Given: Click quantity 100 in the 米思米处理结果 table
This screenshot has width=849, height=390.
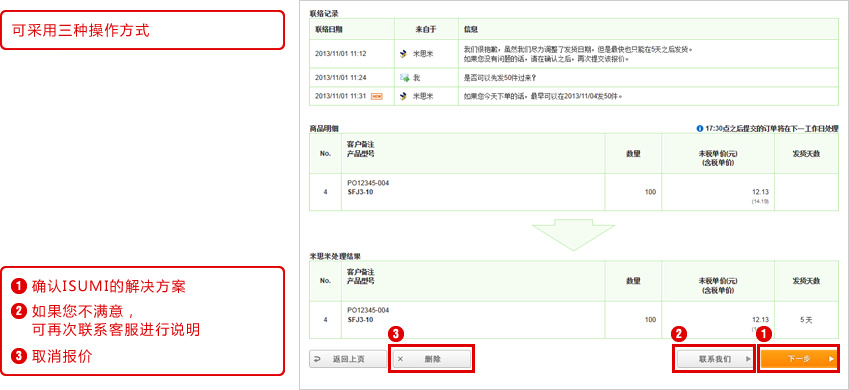Looking at the screenshot, I should [650, 320].
